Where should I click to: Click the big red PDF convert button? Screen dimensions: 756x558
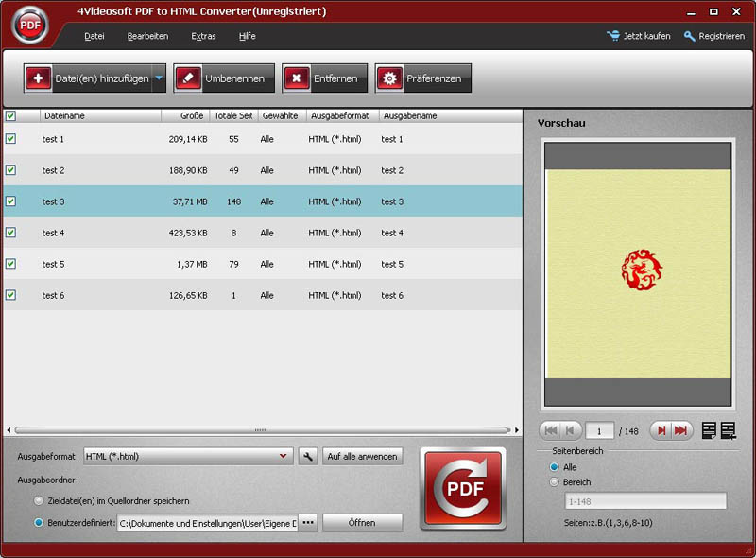click(x=463, y=492)
